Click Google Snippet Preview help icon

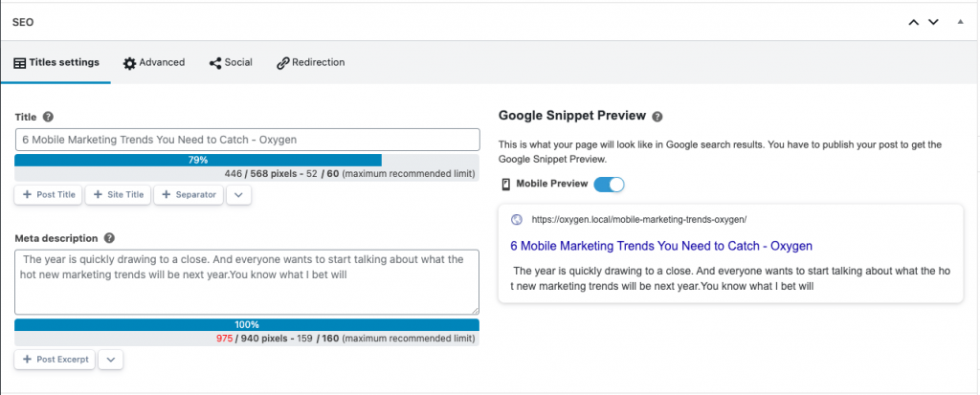[x=657, y=117]
